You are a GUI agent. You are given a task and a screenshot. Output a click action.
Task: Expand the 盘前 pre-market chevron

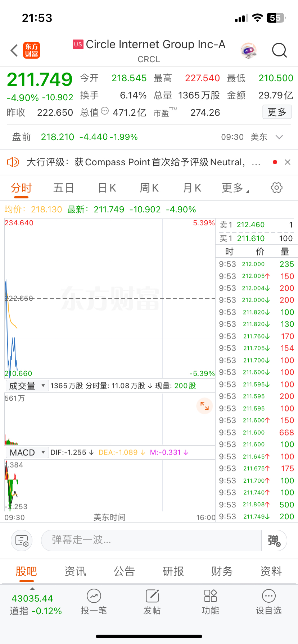click(279, 137)
